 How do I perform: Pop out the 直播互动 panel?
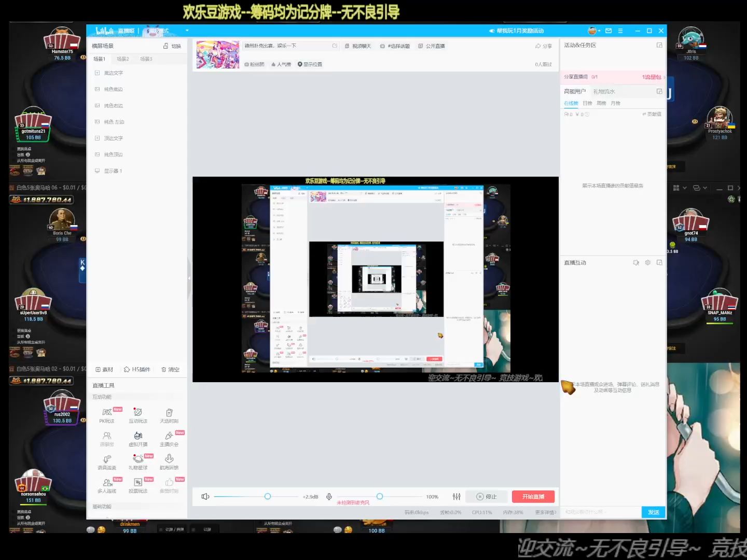(659, 263)
